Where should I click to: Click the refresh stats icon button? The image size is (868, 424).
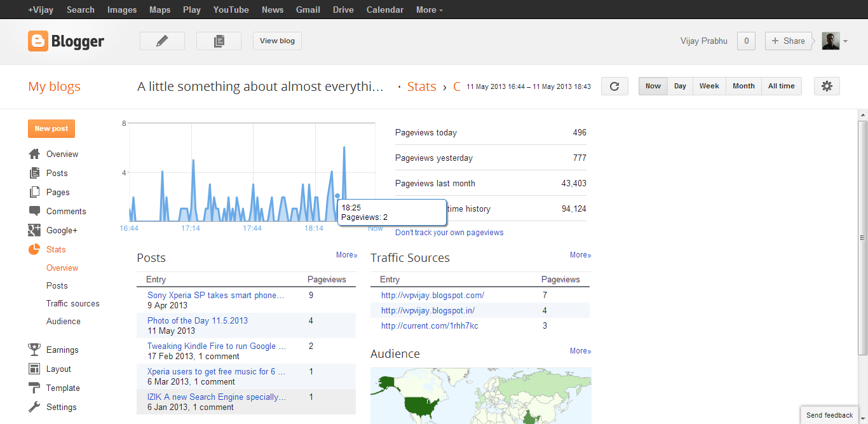click(x=614, y=86)
